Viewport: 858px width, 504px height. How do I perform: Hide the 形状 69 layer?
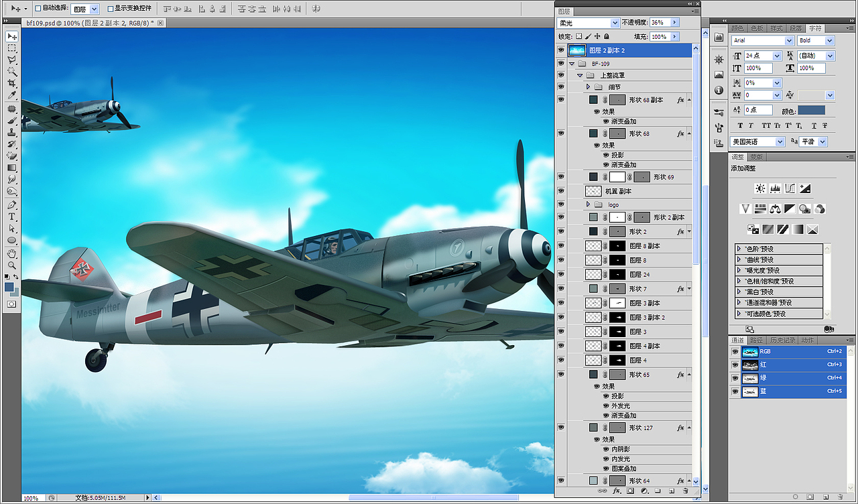561,176
